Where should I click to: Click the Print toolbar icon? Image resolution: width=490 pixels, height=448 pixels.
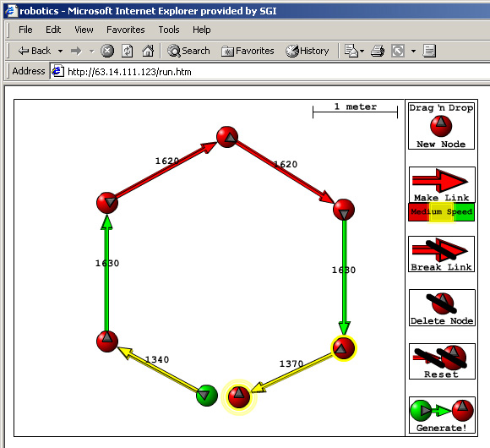coord(377,51)
